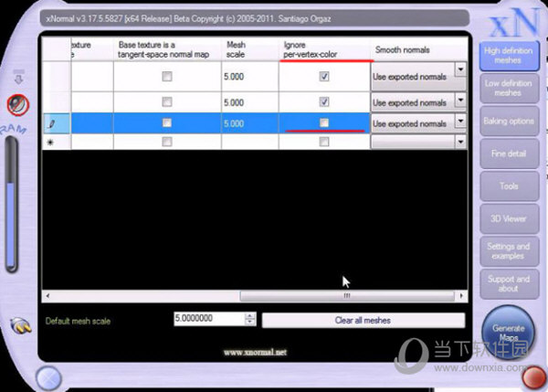Decrease Default mesh scale with down arrow
Image resolution: width=548 pixels, height=392 pixels.
point(250,322)
